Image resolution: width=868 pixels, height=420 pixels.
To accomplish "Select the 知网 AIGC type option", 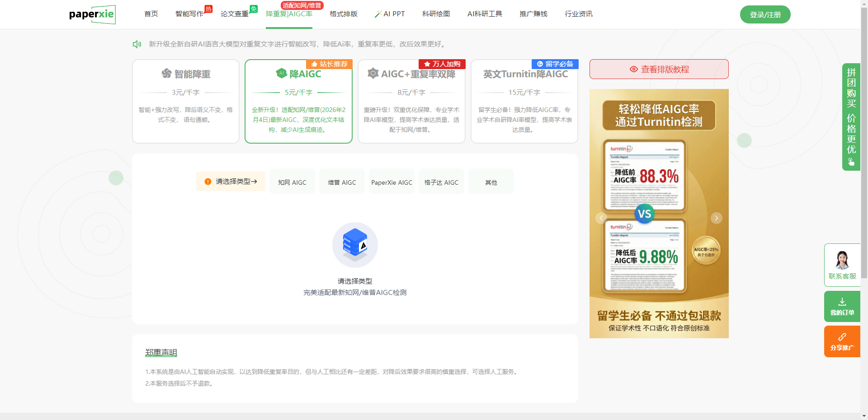I will [292, 182].
